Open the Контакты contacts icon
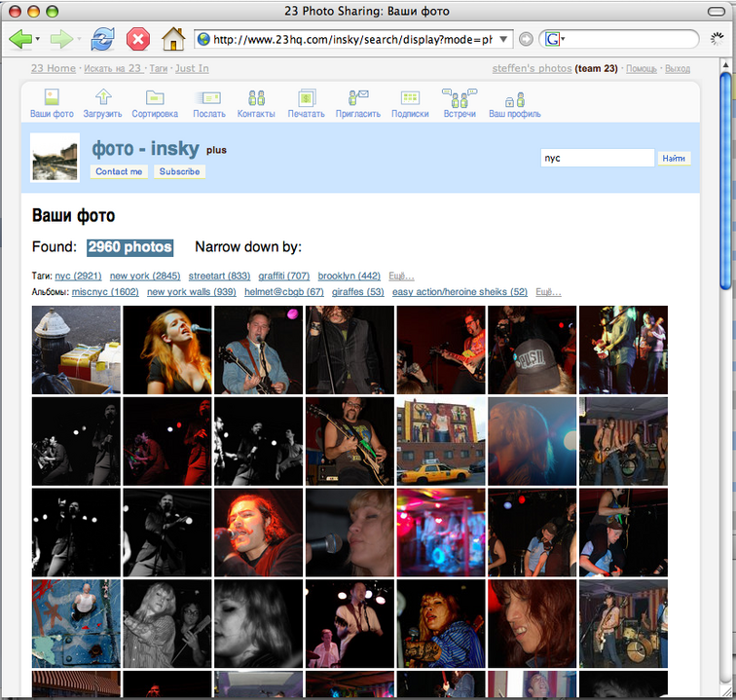The width and height of the screenshot is (736, 700). click(x=257, y=97)
